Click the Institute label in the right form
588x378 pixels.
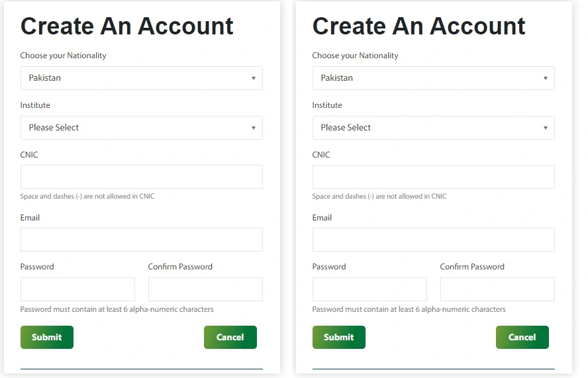point(327,105)
